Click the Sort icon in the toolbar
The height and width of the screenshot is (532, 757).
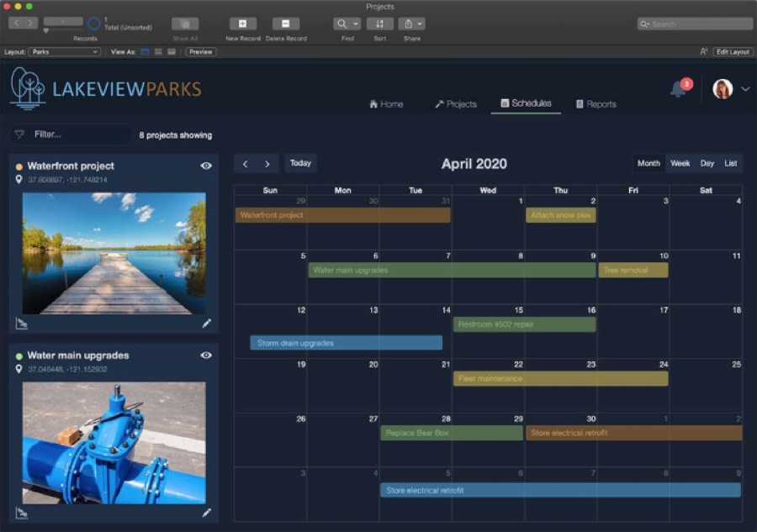379,24
